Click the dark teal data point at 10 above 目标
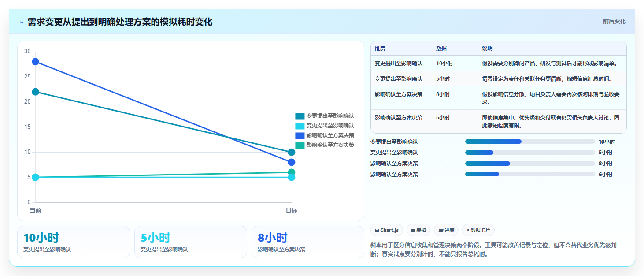644x276 pixels. [x=291, y=152]
